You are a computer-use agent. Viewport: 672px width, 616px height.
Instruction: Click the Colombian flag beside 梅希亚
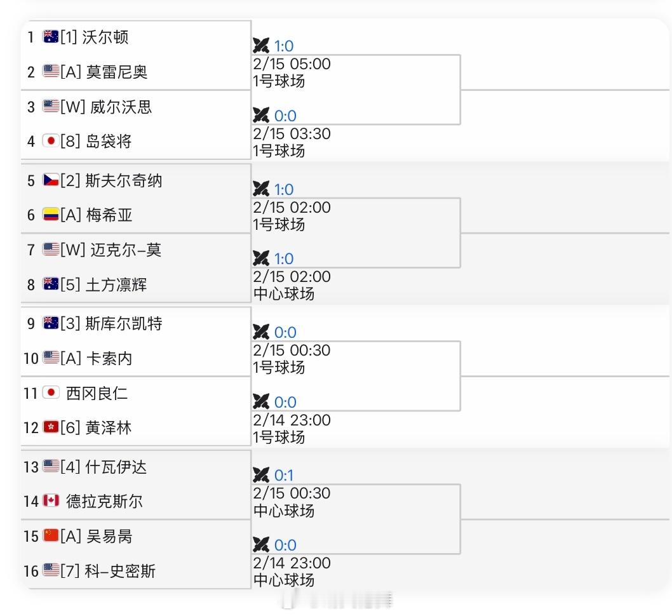[x=51, y=215]
